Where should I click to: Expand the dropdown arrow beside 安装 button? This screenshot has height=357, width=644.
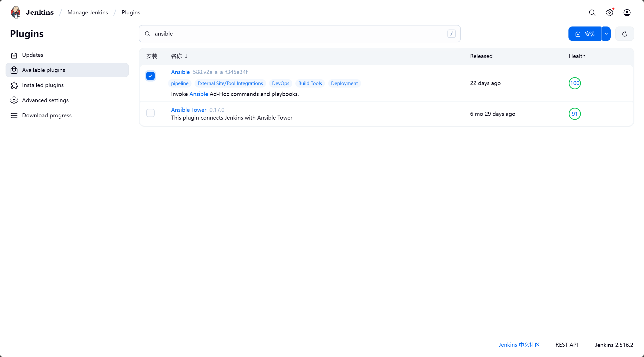coord(606,34)
